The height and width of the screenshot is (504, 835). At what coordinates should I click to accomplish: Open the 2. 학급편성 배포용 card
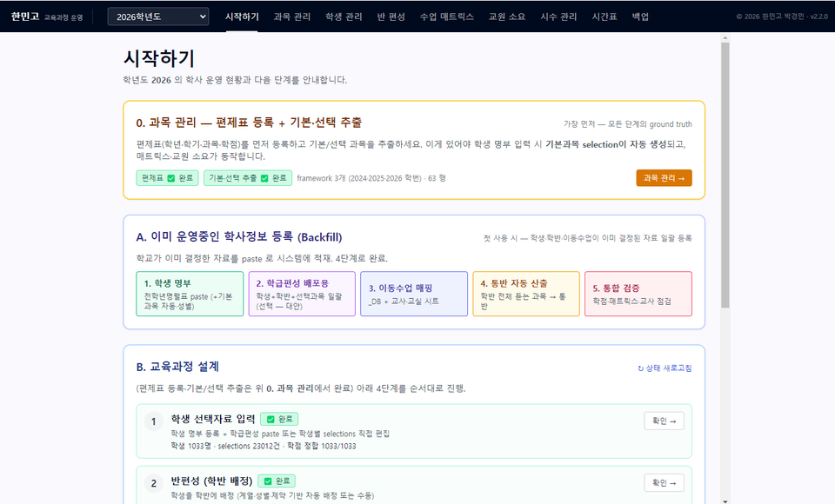coord(302,294)
